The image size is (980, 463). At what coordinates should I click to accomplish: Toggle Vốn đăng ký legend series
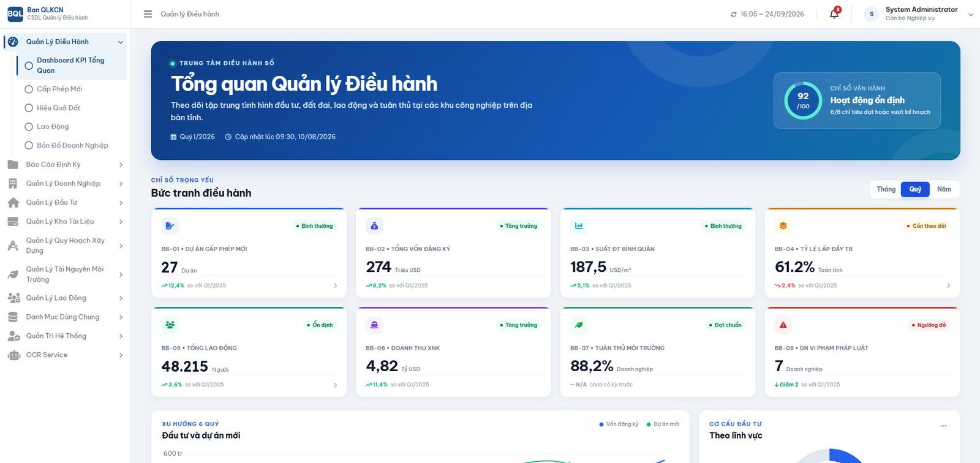point(619,424)
